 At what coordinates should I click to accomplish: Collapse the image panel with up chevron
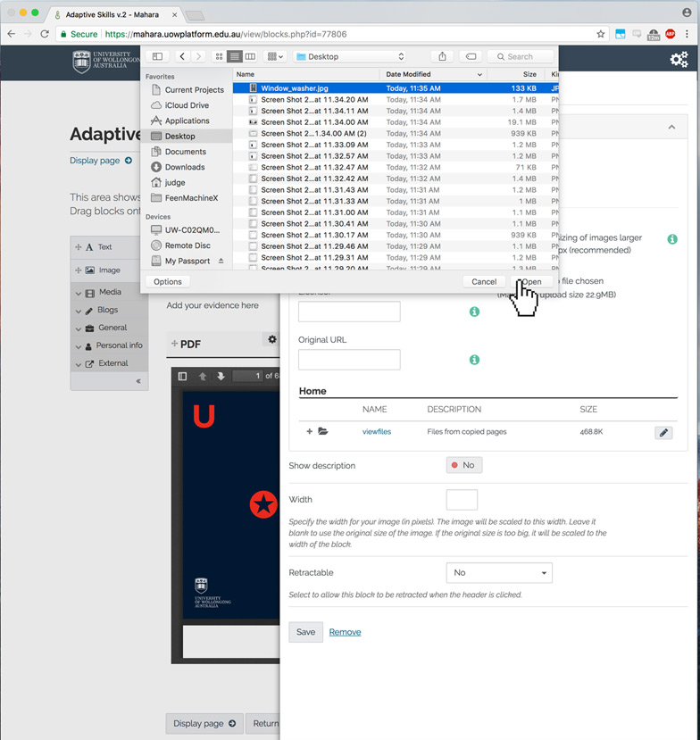(671, 128)
